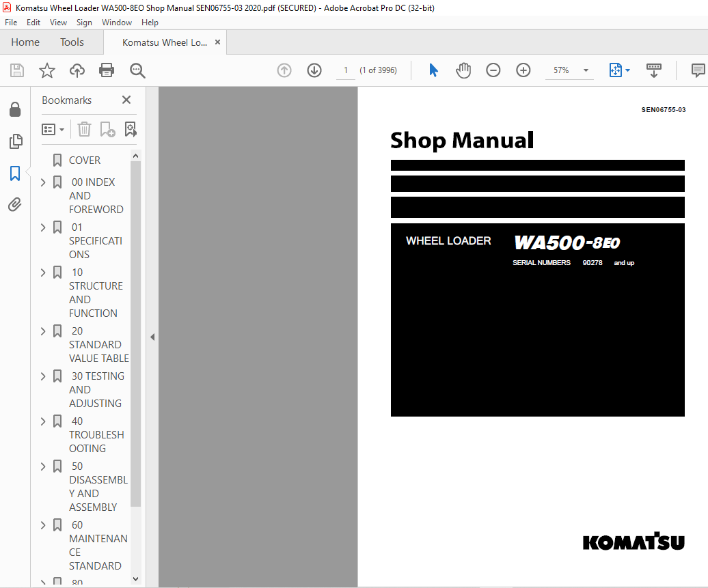
Task: Upload file to Document Cloud icon
Action: click(77, 70)
